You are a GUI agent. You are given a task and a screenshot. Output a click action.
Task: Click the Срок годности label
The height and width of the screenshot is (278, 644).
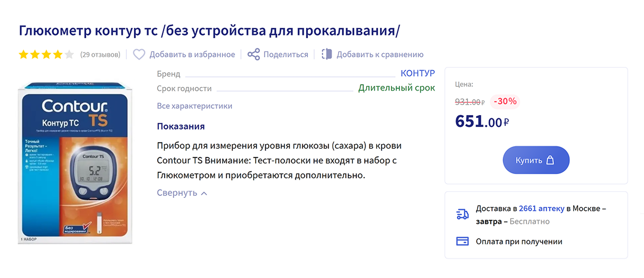[x=184, y=89]
